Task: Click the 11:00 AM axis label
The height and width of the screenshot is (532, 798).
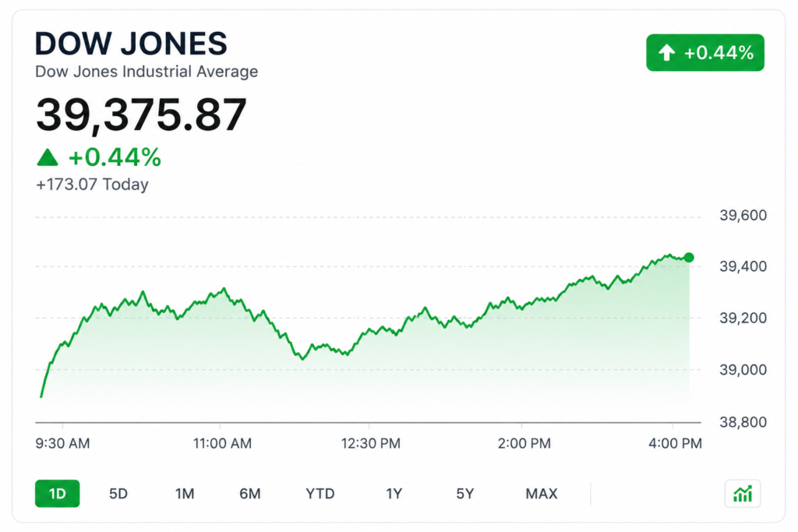Action: pos(222,443)
